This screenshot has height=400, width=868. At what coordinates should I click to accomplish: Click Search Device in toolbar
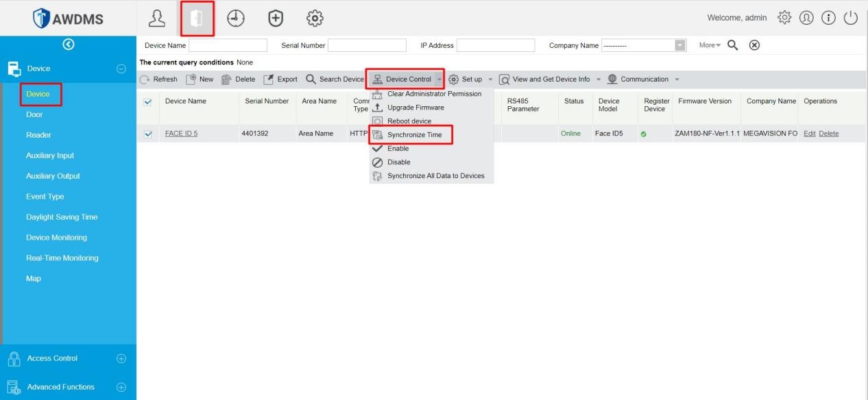point(335,79)
